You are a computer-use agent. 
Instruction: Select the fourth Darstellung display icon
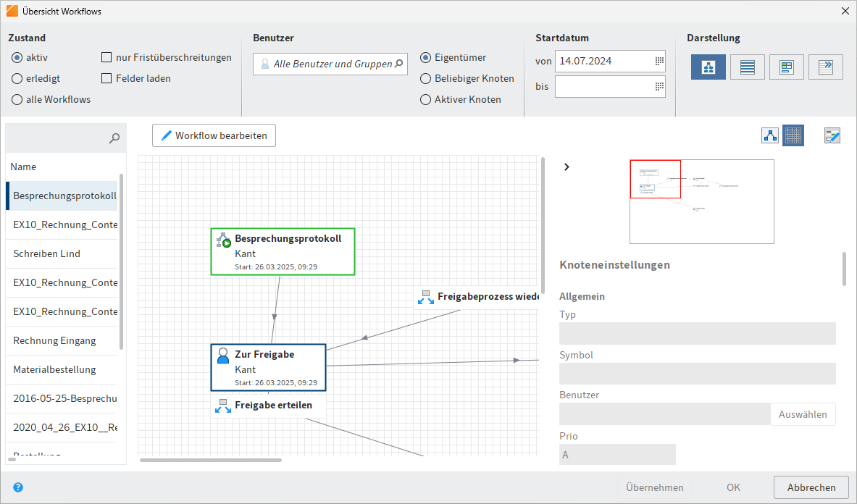click(x=825, y=67)
